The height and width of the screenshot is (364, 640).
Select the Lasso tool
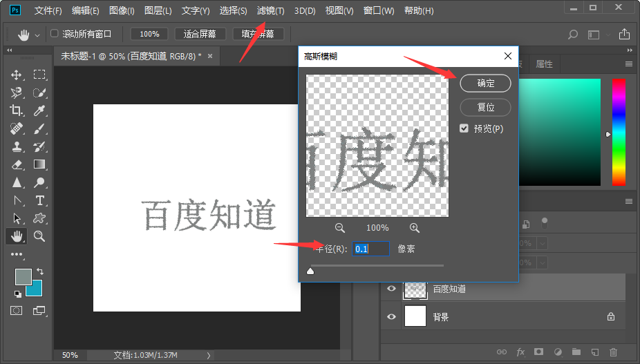coord(17,93)
